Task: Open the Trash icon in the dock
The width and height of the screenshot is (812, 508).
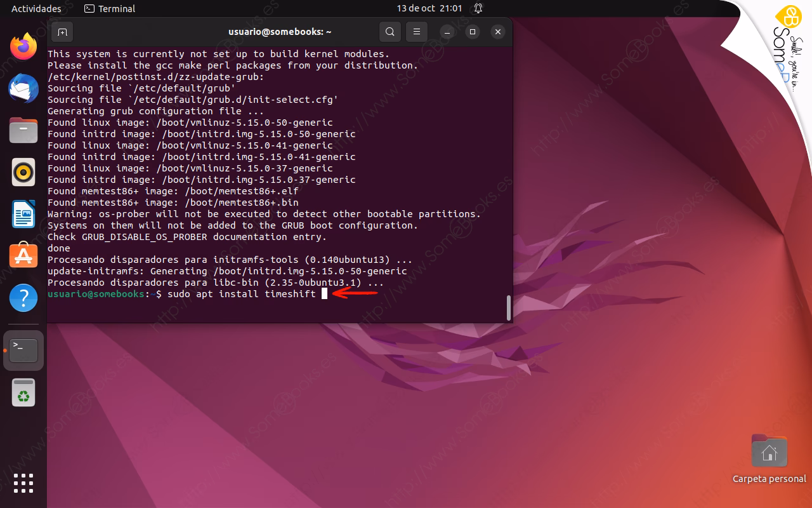Action: pos(23,392)
